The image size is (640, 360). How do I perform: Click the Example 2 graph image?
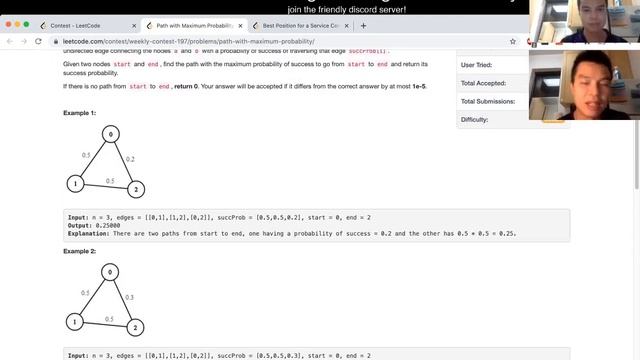[x=105, y=300]
